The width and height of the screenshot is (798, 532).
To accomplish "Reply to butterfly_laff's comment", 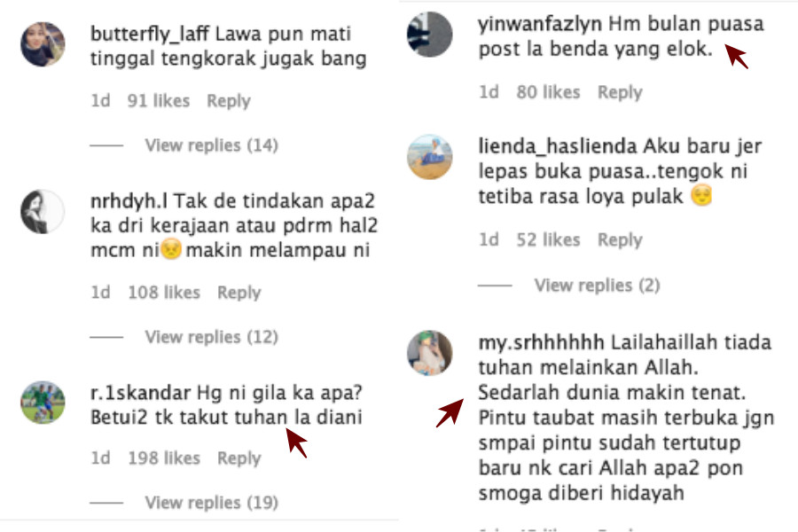I will (229, 101).
